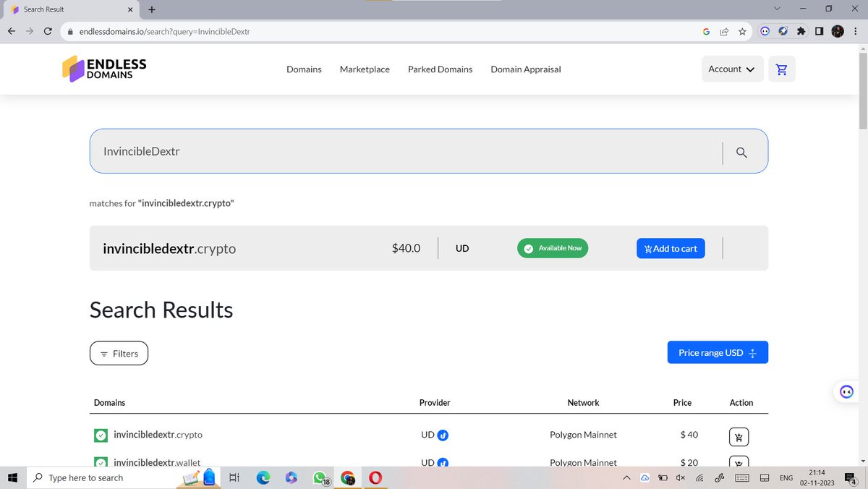Click the blue Add to cart button
Viewport: 868px width, 489px height.
(x=671, y=248)
